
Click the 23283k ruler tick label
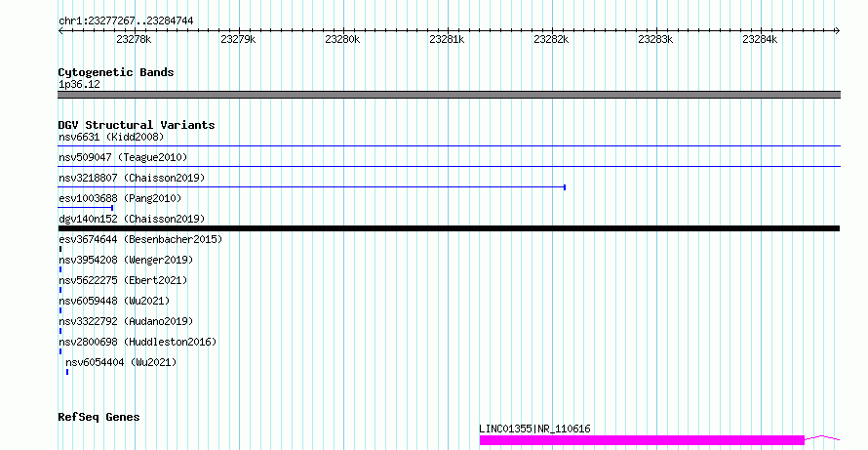tap(655, 39)
